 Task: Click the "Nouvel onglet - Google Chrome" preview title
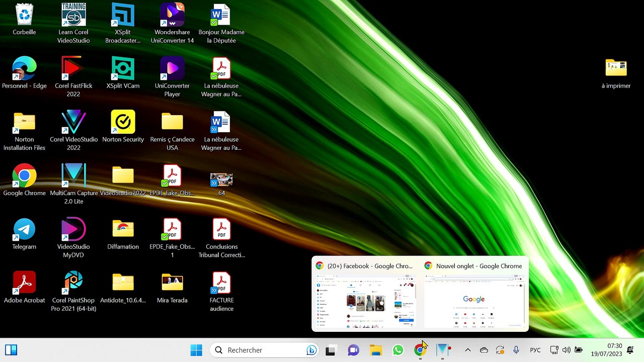pyautogui.click(x=479, y=266)
